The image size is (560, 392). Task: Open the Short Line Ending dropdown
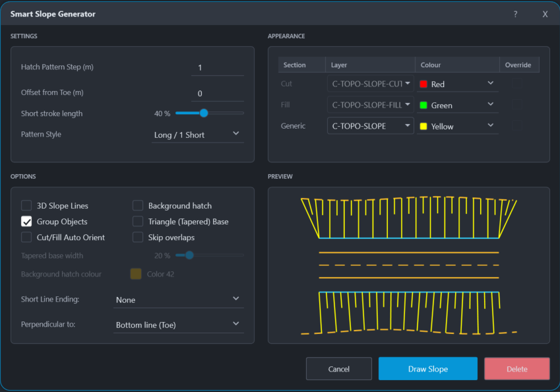click(179, 300)
